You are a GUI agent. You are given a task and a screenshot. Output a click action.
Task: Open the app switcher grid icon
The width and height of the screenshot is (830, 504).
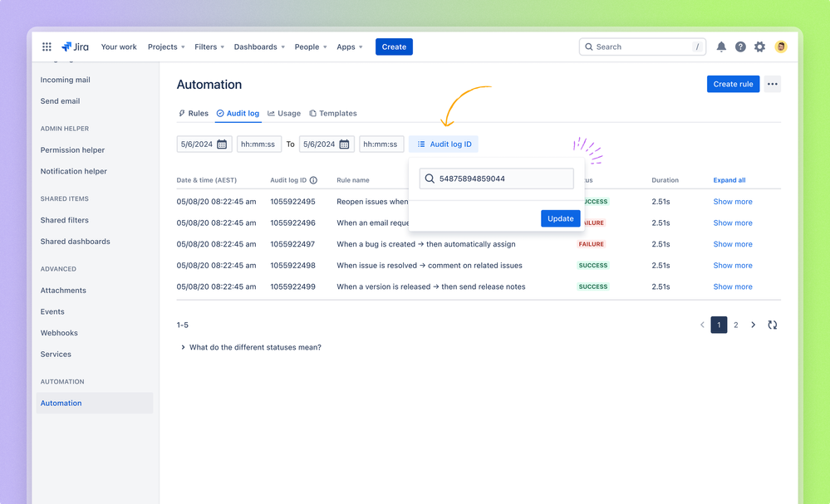pyautogui.click(x=47, y=46)
